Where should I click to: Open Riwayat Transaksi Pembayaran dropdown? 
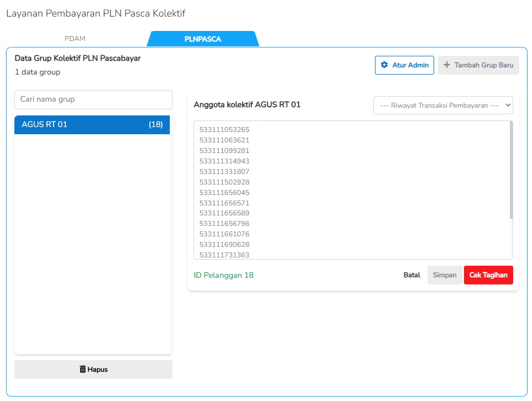coord(443,105)
